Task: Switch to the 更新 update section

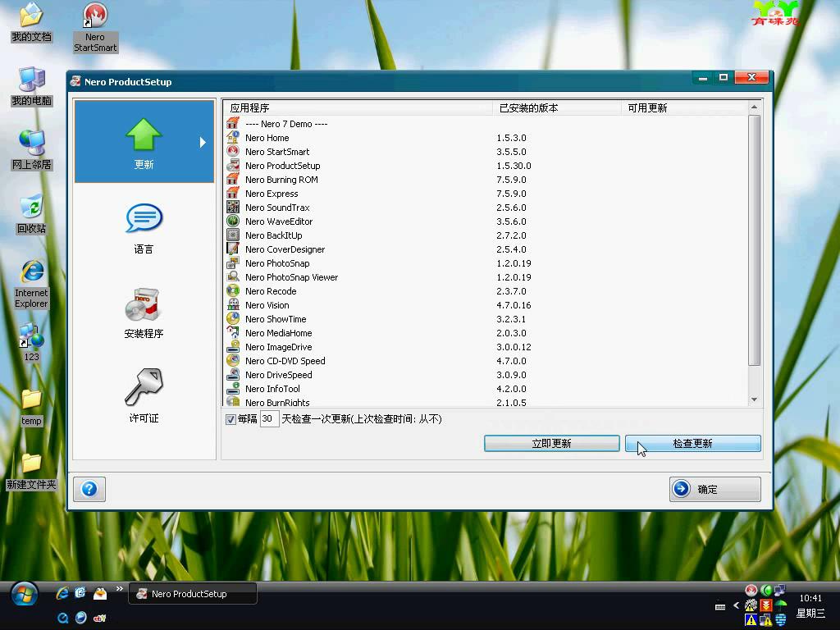Action: [144, 141]
